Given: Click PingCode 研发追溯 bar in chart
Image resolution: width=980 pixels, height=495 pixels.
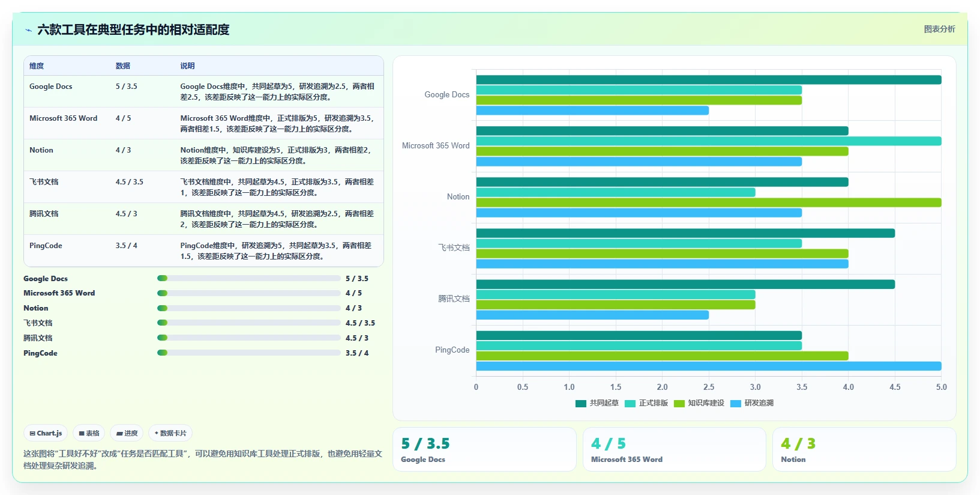Looking at the screenshot, I should (709, 366).
